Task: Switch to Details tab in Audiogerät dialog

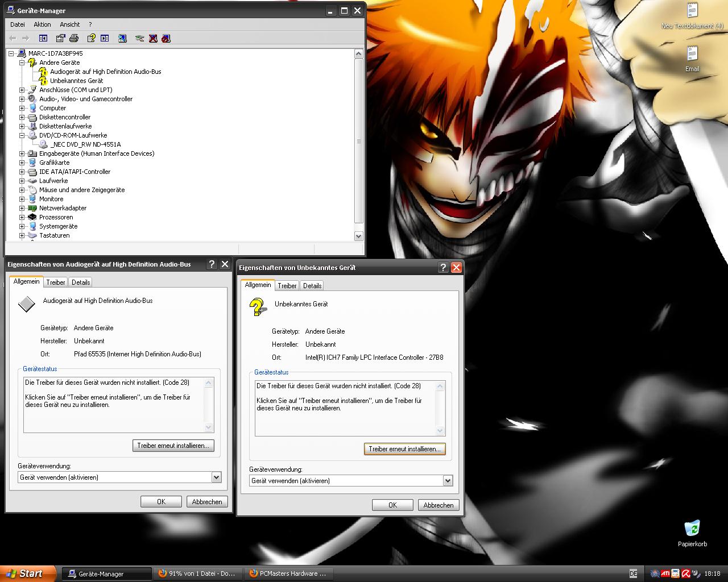Action: 81,282
